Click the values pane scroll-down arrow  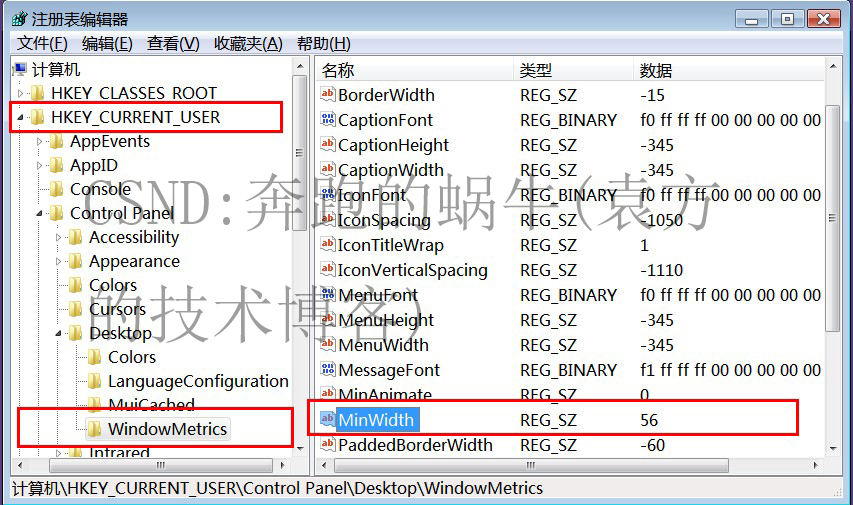(833, 449)
